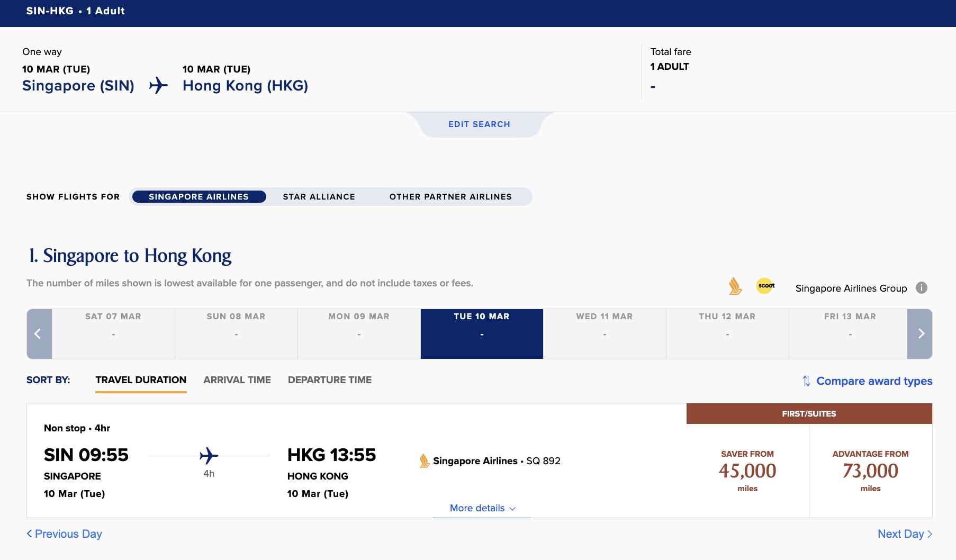Expand More details for flight SQ 892

click(x=482, y=508)
